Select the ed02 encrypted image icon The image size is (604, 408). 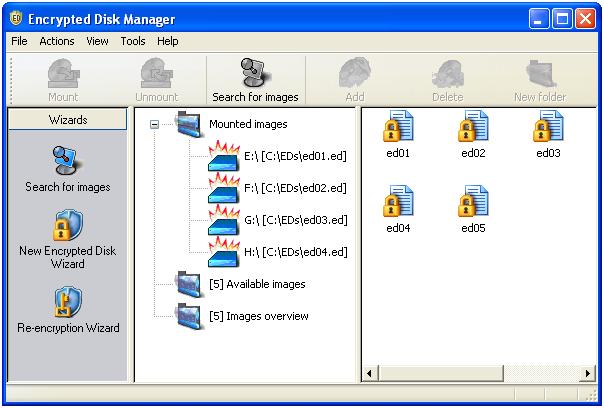pyautogui.click(x=473, y=126)
